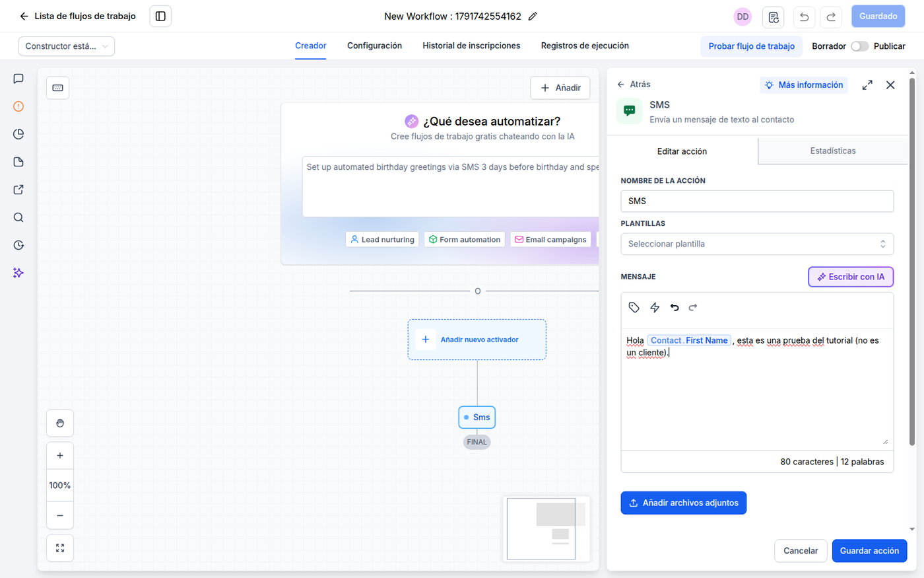Zoom out with the minus button
Viewport: 924px width, 578px height.
tap(60, 515)
